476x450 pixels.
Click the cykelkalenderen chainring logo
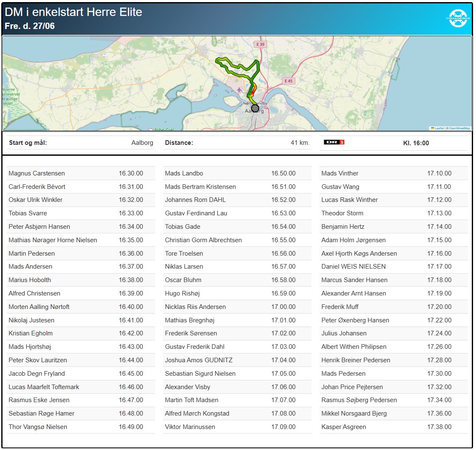(458, 18)
